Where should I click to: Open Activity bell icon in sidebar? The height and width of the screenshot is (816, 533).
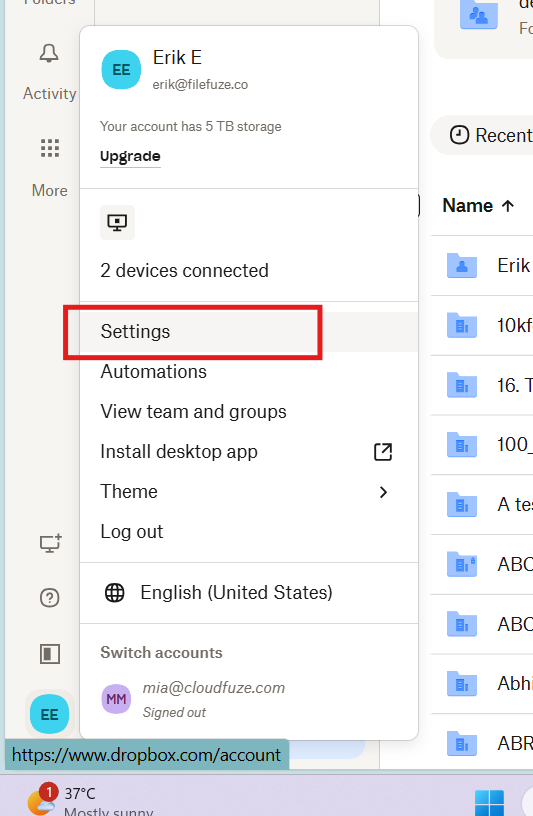pyautogui.click(x=49, y=53)
